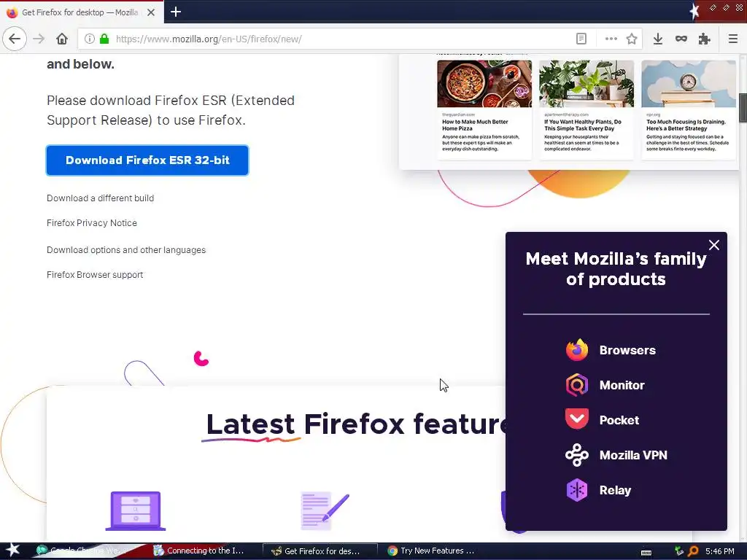Click the Pocket product icon
747x560 pixels.
576,419
